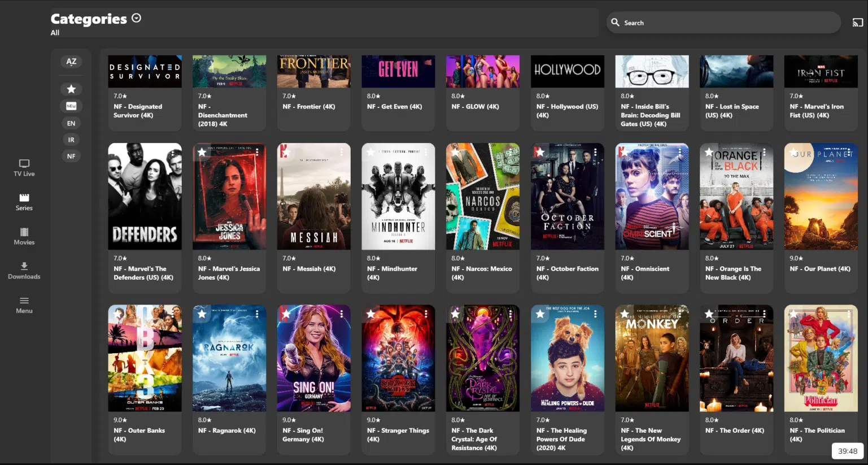Click the search magnifier icon
Screen dimensions: 868x465
click(x=615, y=22)
